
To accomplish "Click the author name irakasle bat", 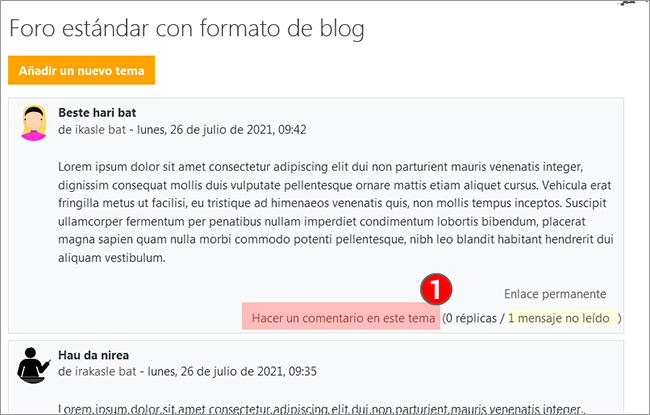I will pyautogui.click(x=110, y=371).
